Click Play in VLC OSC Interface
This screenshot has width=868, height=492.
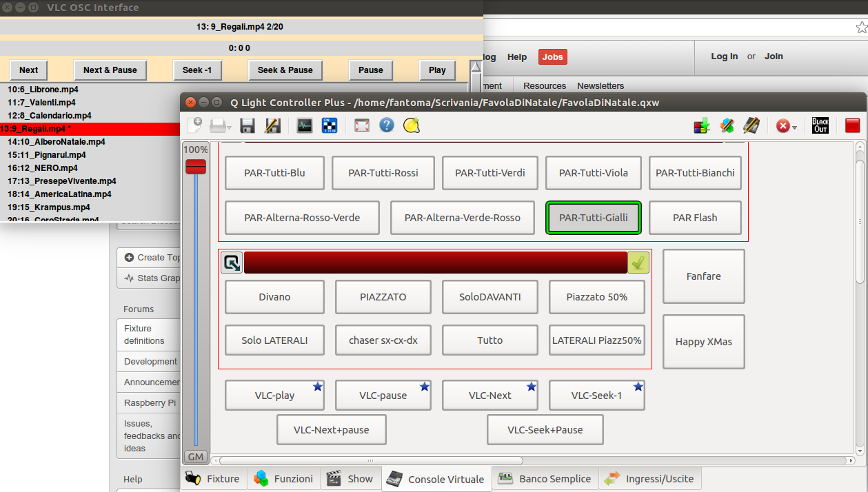(x=437, y=70)
